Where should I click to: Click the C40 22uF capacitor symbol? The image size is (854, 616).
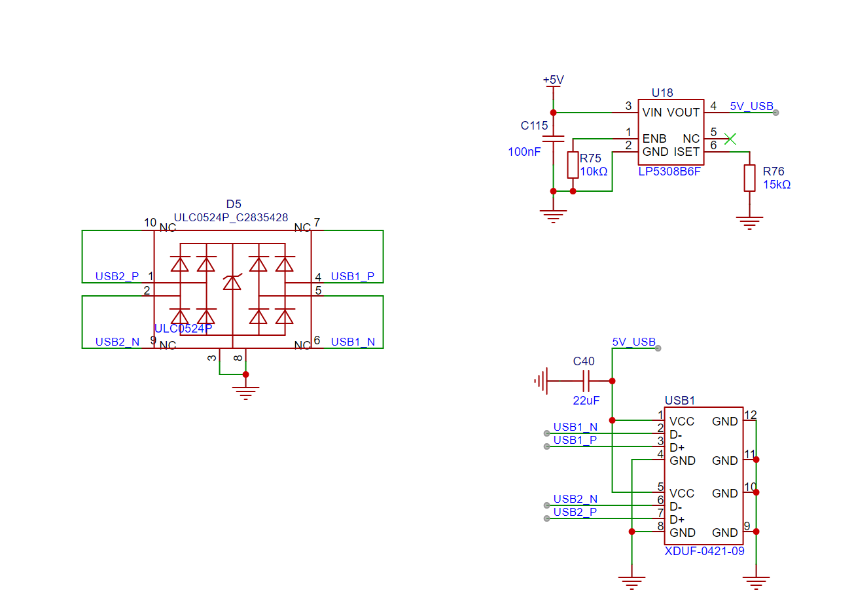point(586,380)
